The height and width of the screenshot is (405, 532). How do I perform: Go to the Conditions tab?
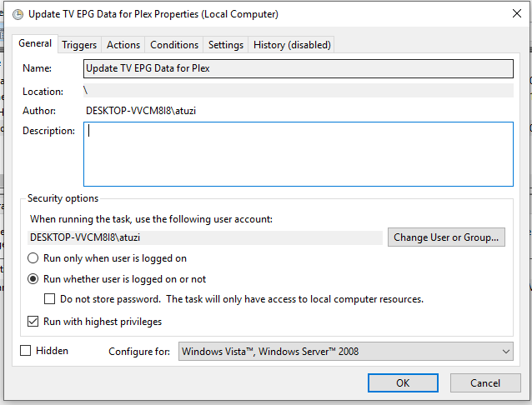click(x=174, y=45)
